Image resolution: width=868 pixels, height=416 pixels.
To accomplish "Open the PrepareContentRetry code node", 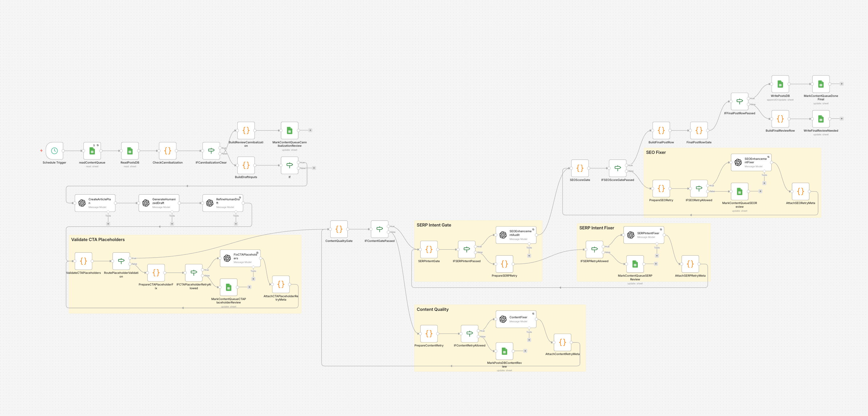I will (429, 334).
